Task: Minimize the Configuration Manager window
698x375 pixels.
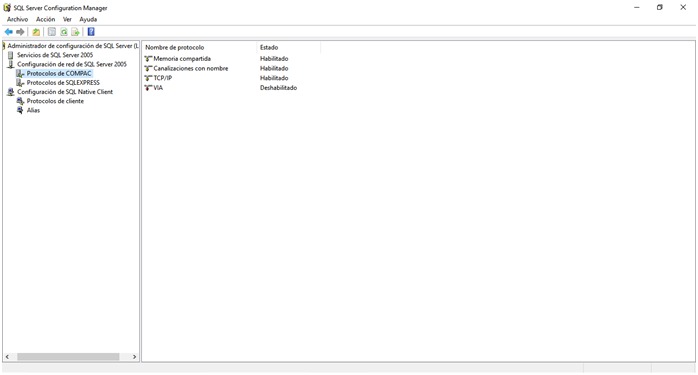Action: (x=637, y=8)
